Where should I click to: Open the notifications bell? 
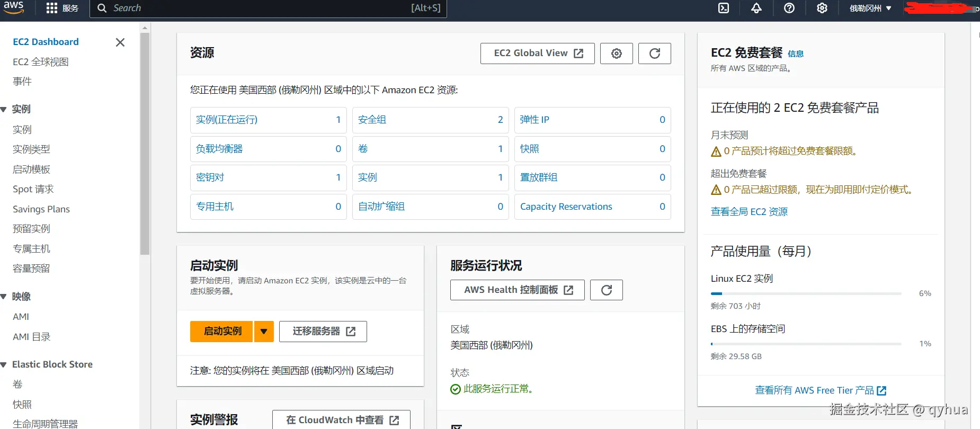(756, 8)
